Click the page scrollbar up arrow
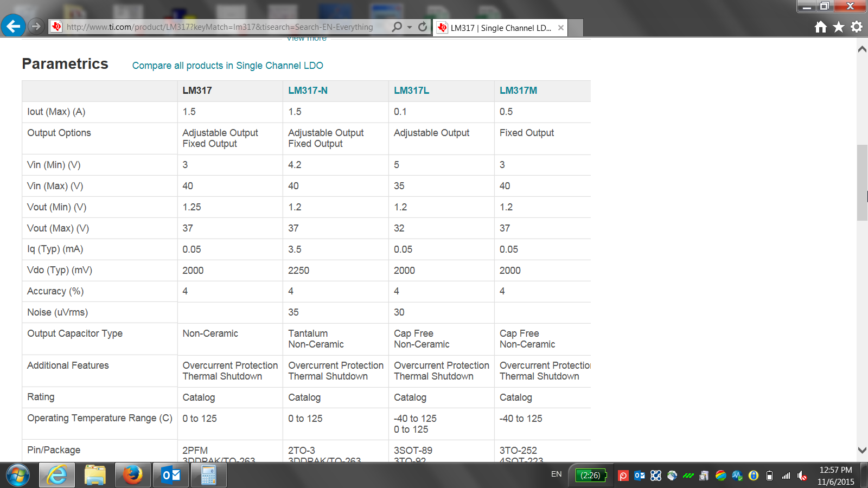The width and height of the screenshot is (868, 488). click(x=862, y=49)
